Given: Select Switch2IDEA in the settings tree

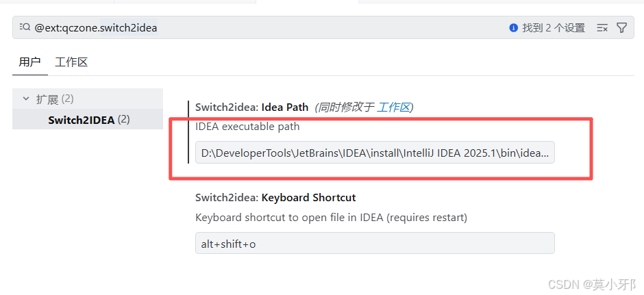Looking at the screenshot, I should (88, 120).
